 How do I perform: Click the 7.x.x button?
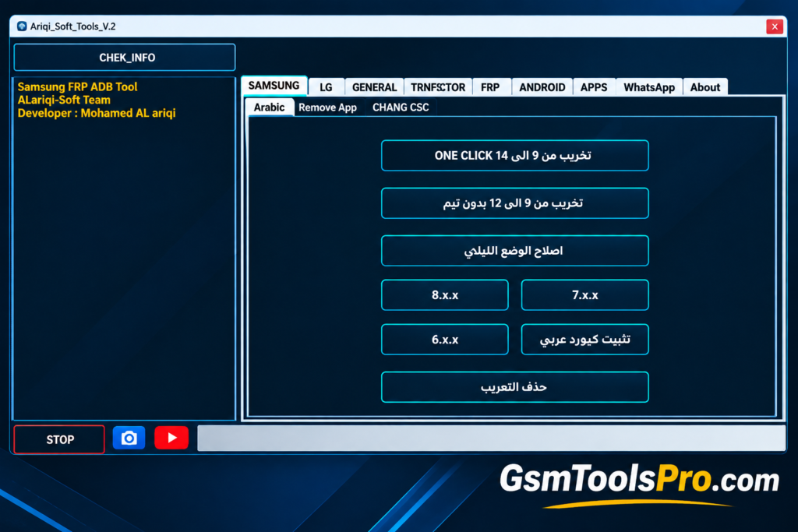(x=584, y=295)
